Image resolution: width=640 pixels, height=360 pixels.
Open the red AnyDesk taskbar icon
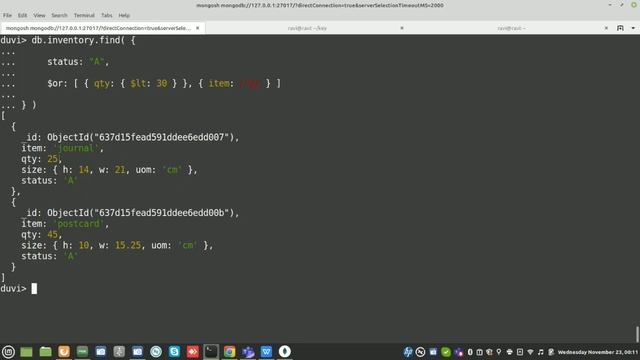[193, 351]
